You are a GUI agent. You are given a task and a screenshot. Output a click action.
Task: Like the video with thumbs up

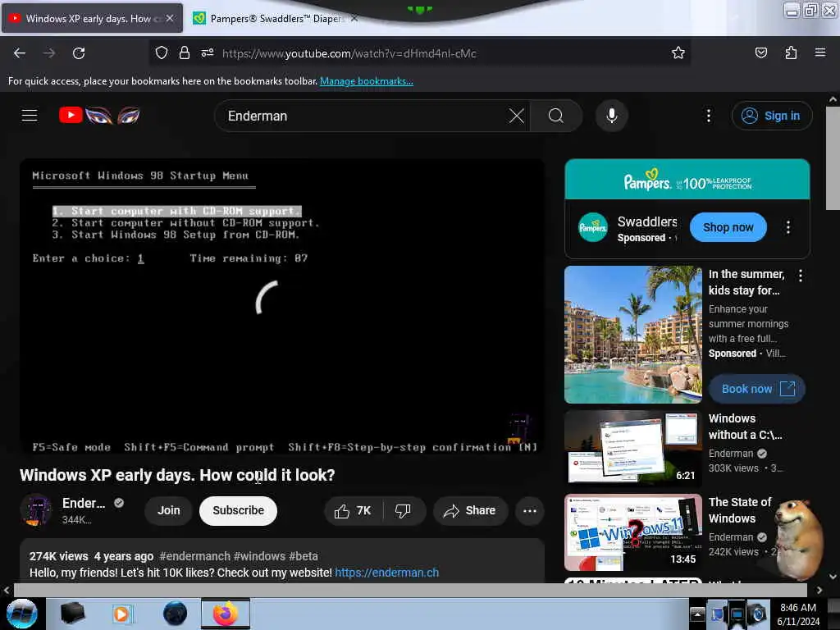point(353,510)
